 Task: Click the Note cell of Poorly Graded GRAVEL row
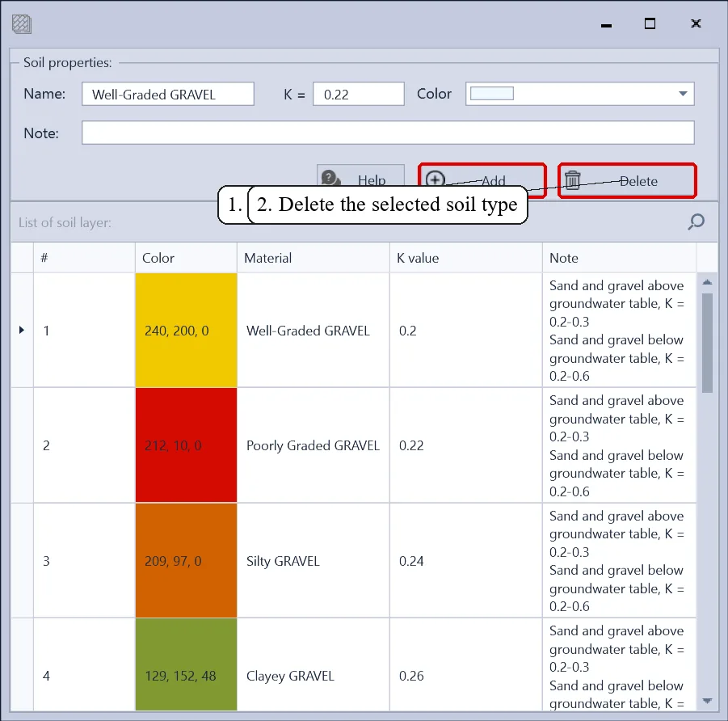pyautogui.click(x=620, y=445)
